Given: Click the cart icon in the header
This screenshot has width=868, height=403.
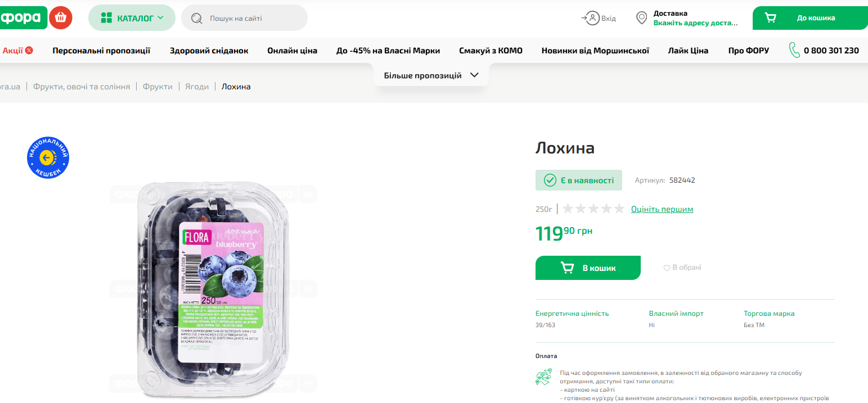Looking at the screenshot, I should coord(771,18).
